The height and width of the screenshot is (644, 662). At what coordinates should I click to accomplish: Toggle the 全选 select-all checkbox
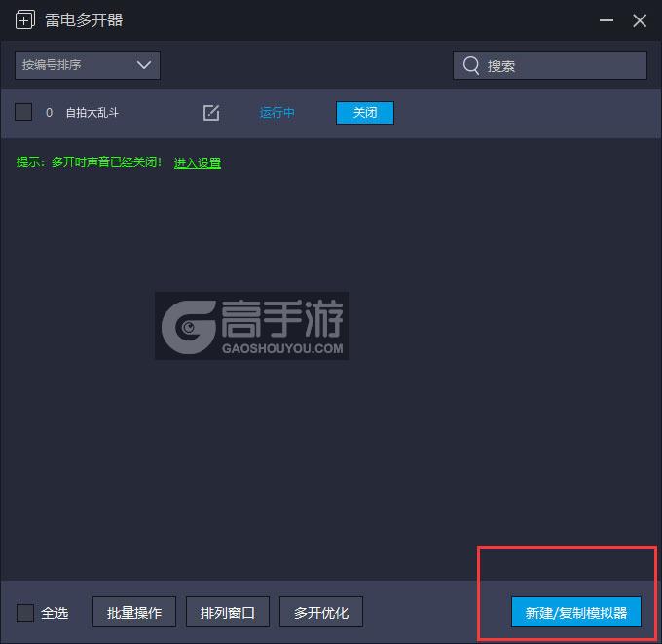point(25,612)
